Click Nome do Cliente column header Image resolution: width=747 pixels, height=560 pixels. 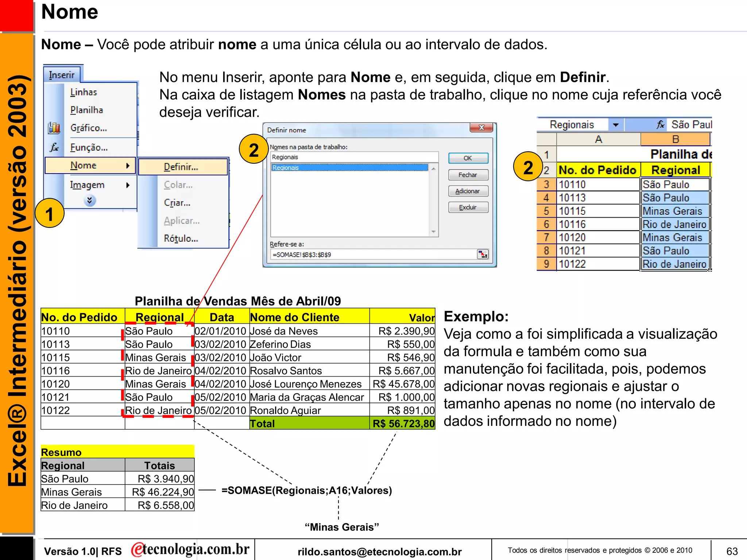309,317
